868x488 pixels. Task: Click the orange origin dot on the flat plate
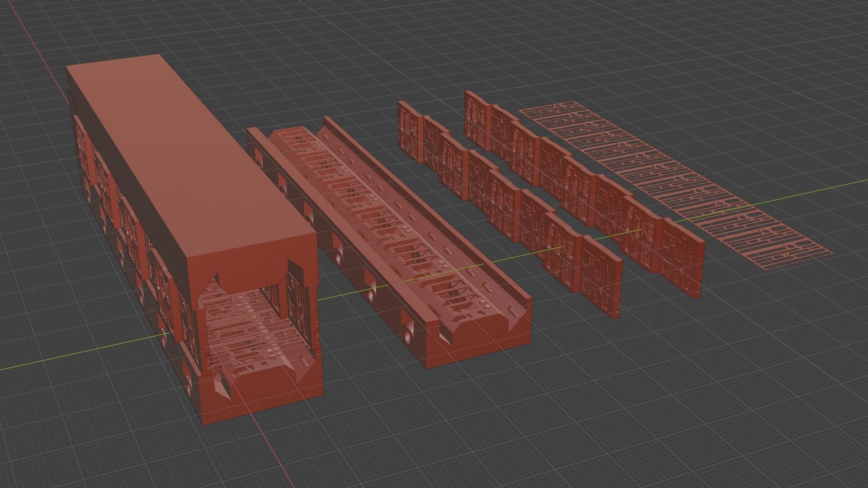tap(788, 254)
